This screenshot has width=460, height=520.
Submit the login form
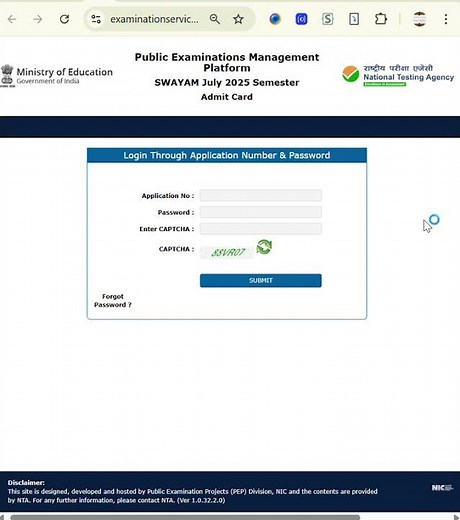[261, 280]
